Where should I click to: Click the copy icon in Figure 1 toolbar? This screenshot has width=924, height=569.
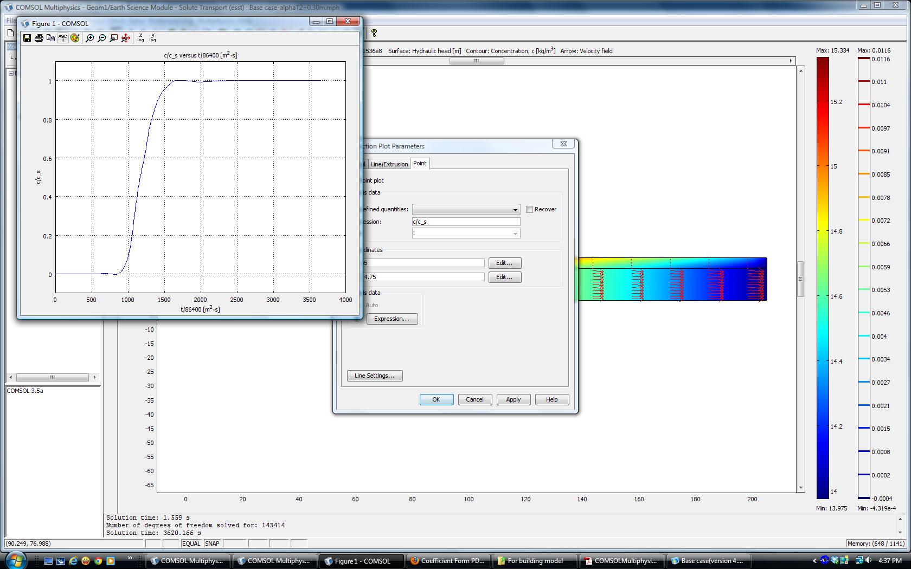[x=51, y=38]
